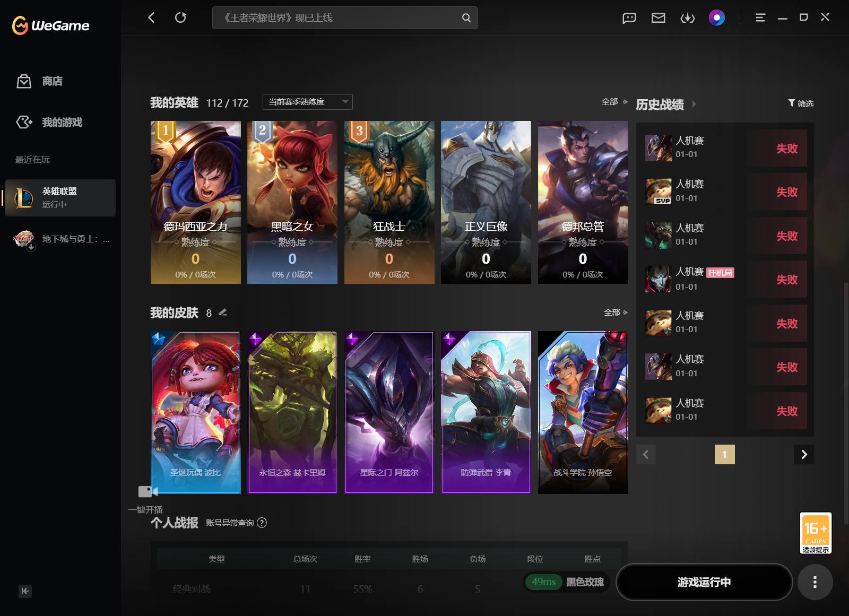Collapse the sidebar with the arrow icon
The image size is (849, 616).
point(25,591)
